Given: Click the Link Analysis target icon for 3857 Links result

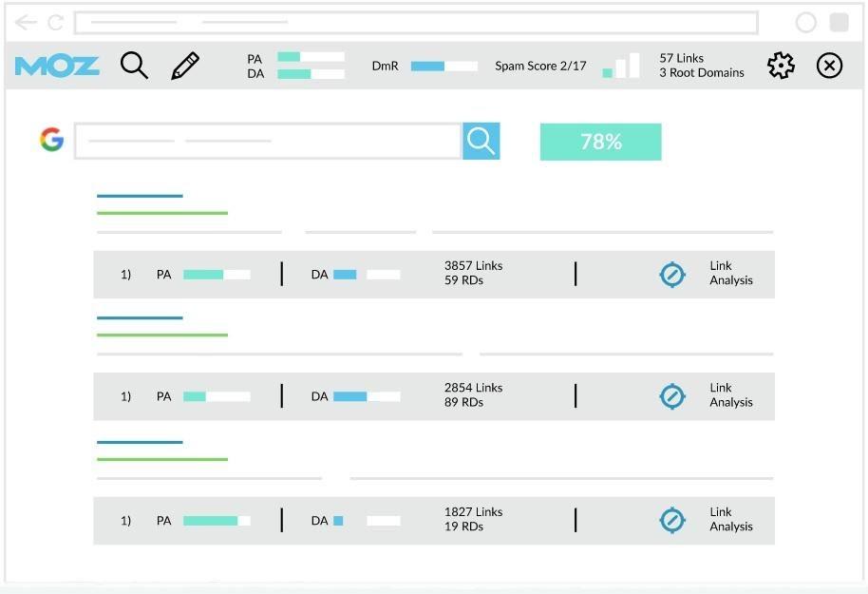Looking at the screenshot, I should coord(672,275).
